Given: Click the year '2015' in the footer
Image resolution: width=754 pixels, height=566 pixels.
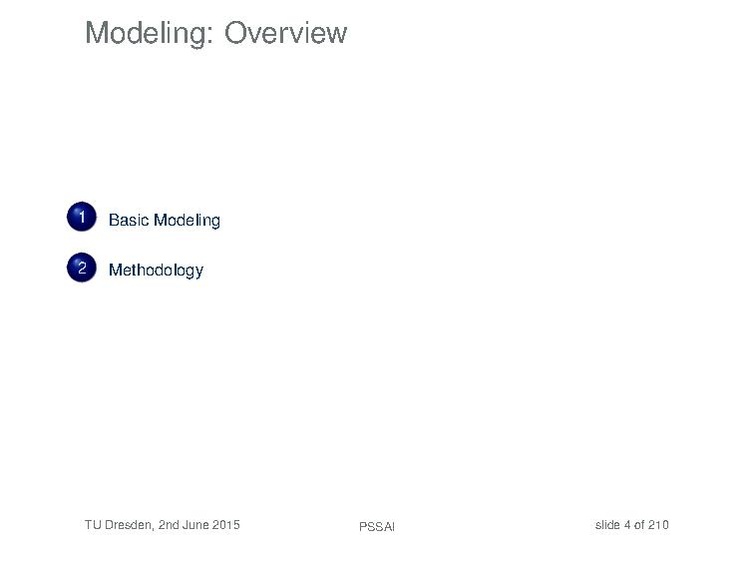Looking at the screenshot, I should click(226, 525).
